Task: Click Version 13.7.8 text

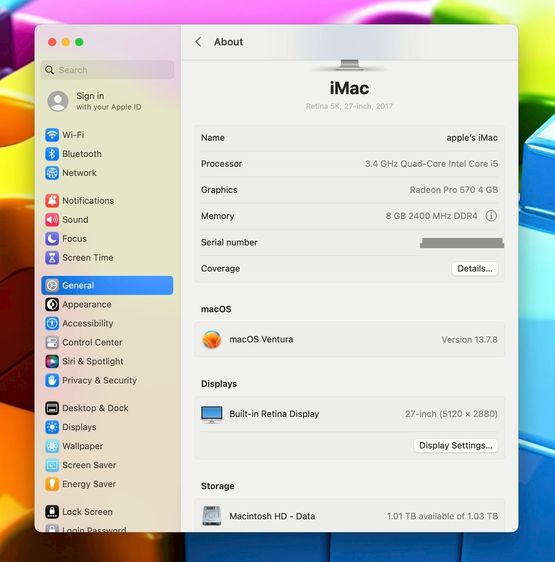Action: 469,340
